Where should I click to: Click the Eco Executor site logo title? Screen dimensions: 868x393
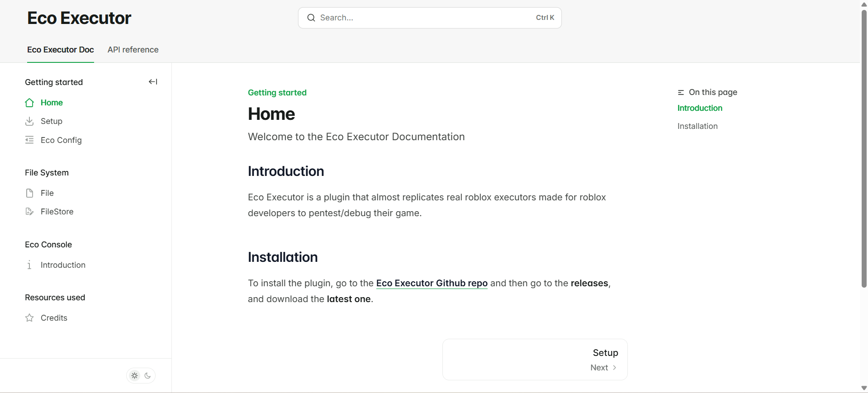pyautogui.click(x=79, y=18)
